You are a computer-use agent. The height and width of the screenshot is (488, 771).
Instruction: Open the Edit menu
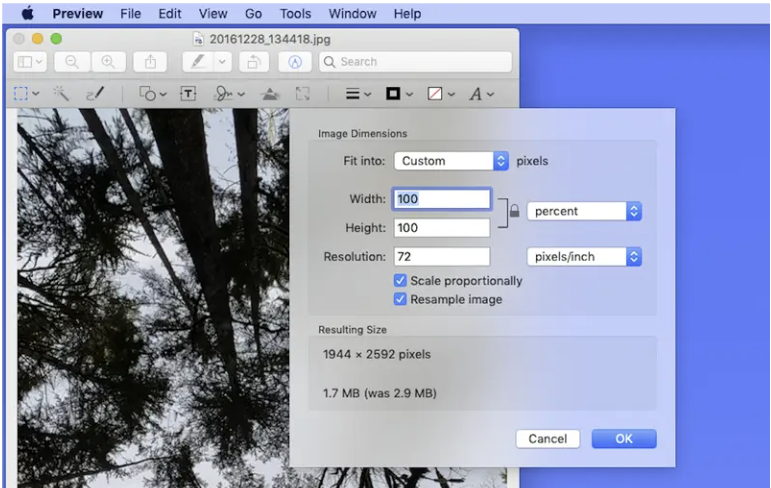(170, 14)
